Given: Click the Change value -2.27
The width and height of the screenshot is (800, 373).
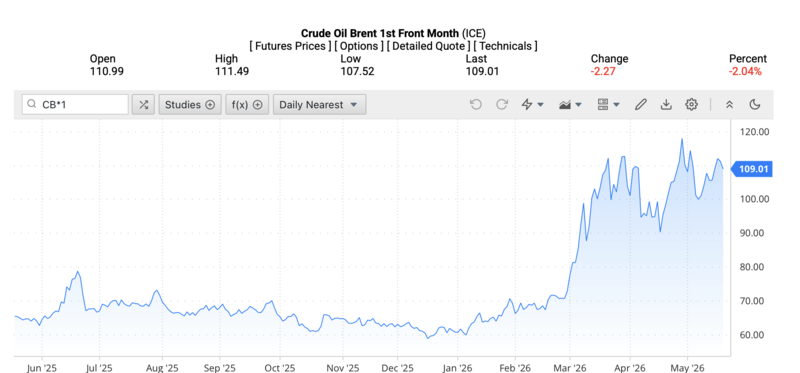Looking at the screenshot, I should (x=603, y=71).
